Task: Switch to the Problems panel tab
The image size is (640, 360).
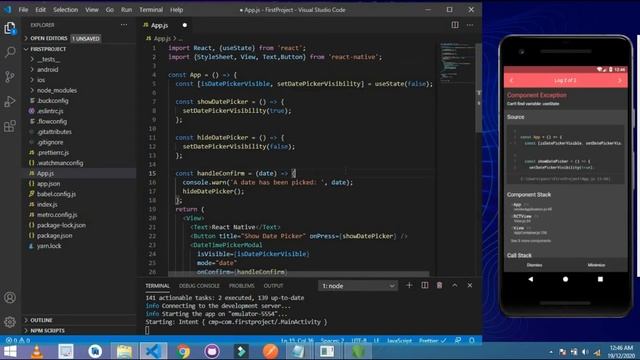Action: [x=242, y=286]
